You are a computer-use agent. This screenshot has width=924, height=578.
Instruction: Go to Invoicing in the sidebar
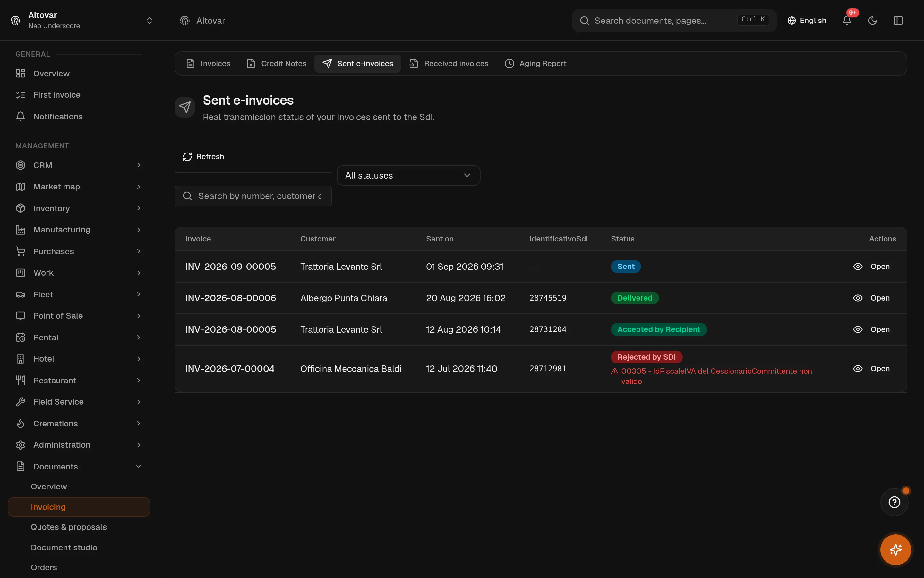[x=79, y=507]
